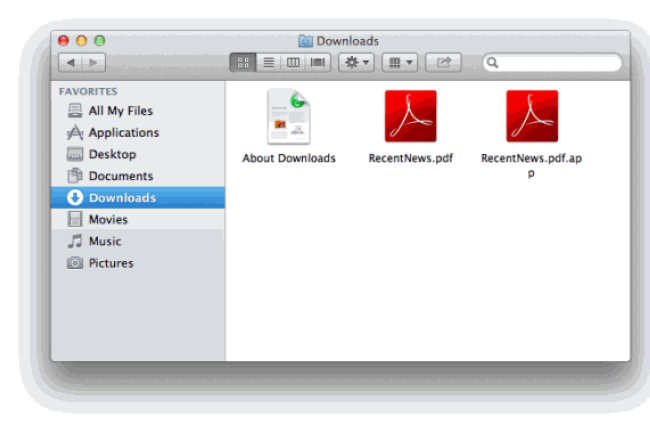This screenshot has height=433, width=650.
Task: Go back with the left arrow
Action: (71, 63)
